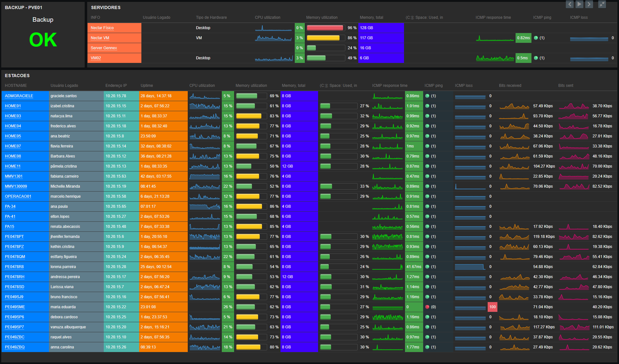The image size is (619, 364).
Task: Open the HOME01 host link
Action: 13,106
